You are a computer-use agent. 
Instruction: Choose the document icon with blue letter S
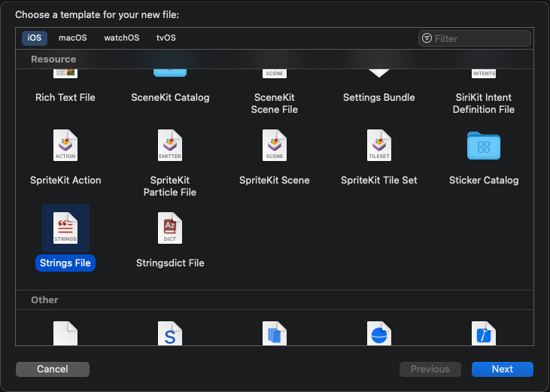[170, 333]
